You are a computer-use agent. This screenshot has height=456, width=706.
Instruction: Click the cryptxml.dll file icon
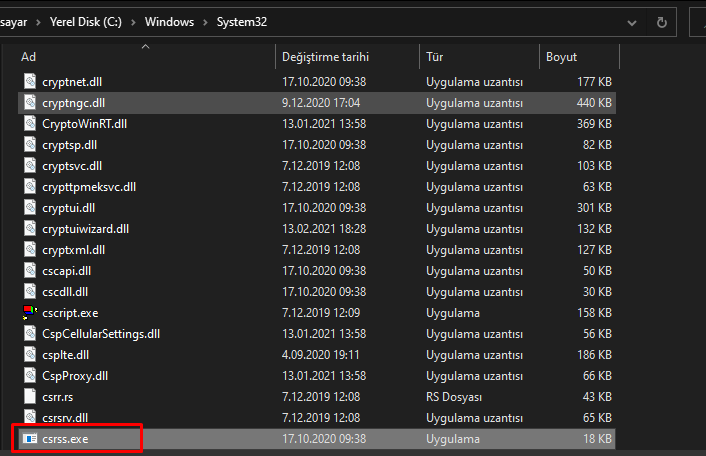[x=30, y=249]
